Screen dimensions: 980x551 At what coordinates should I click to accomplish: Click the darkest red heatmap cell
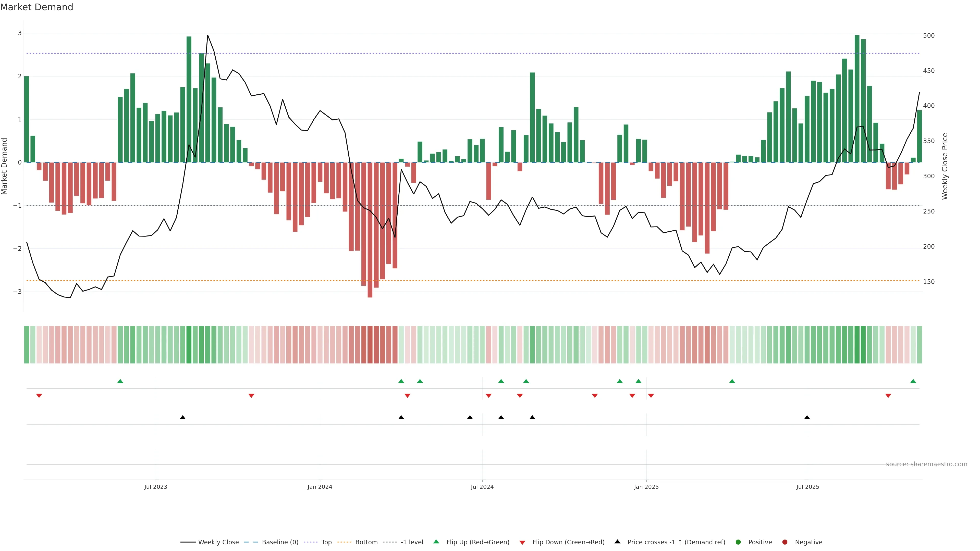[370, 345]
